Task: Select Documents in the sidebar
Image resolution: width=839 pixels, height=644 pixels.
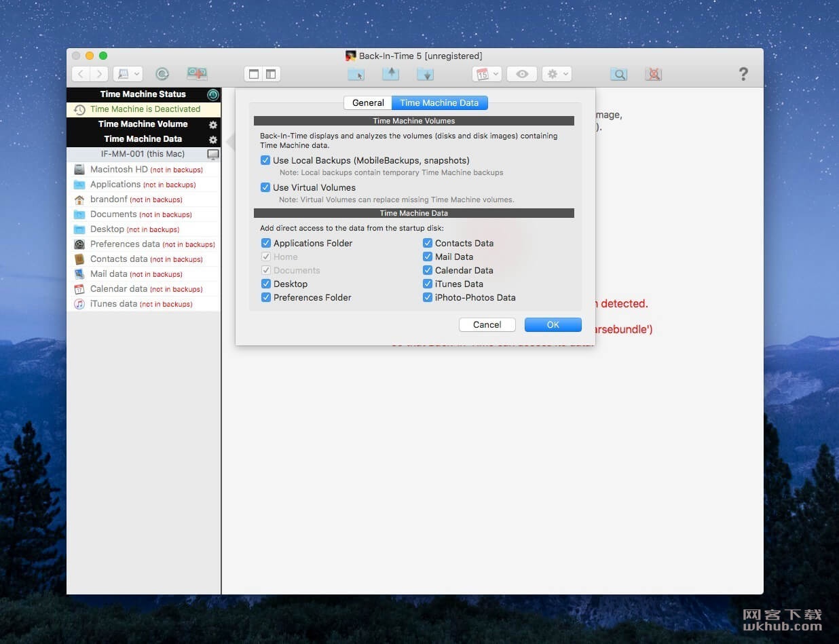Action: (143, 214)
